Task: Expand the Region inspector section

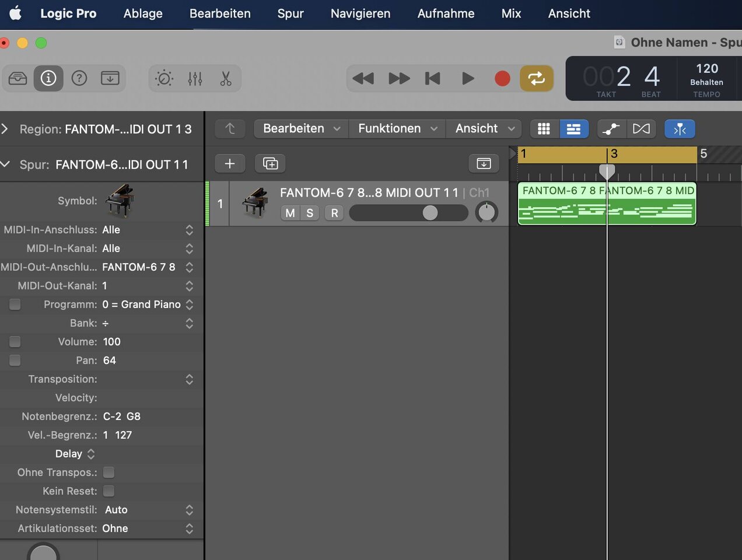Action: pos(5,129)
